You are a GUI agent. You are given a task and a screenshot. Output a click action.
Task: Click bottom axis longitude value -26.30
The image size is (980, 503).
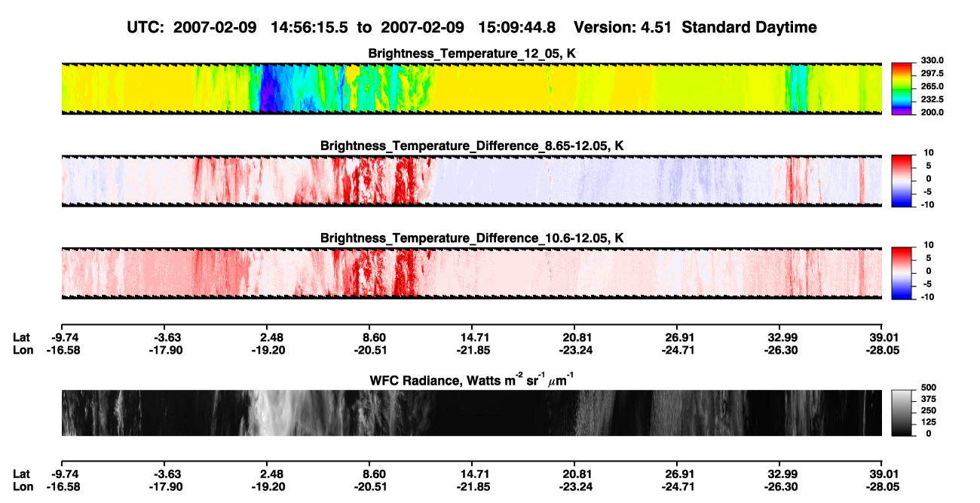coord(780,487)
